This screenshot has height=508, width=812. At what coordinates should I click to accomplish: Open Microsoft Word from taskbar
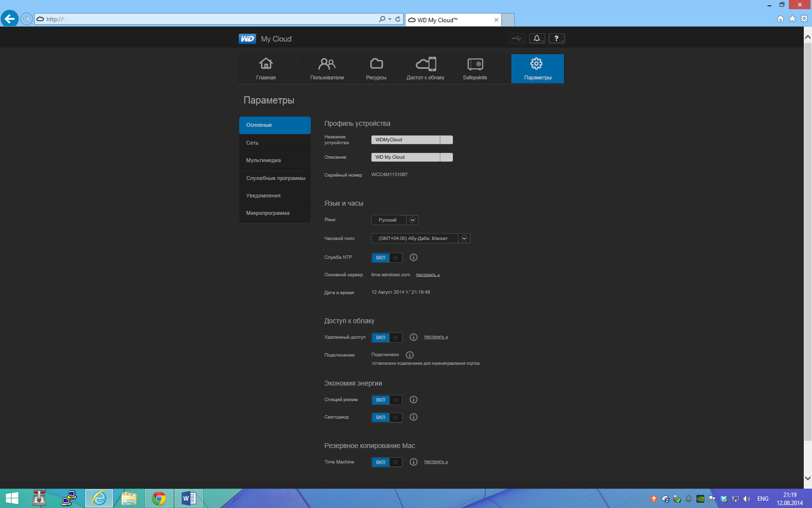[x=189, y=498]
